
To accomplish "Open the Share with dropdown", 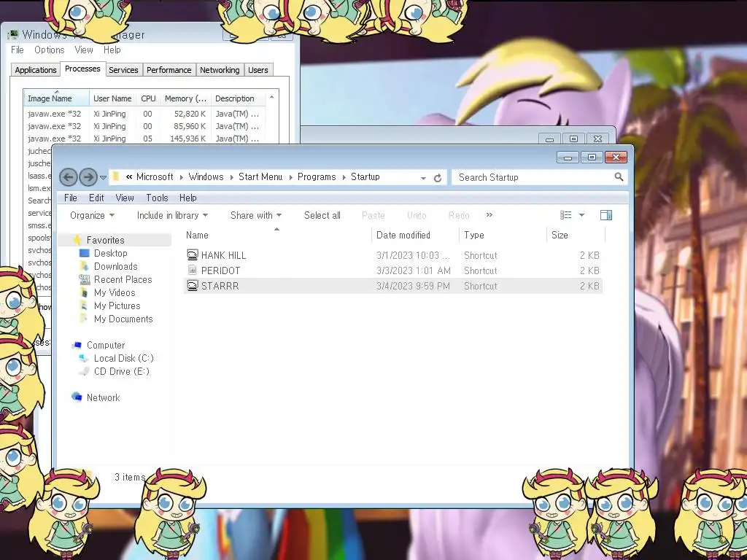I will click(256, 215).
